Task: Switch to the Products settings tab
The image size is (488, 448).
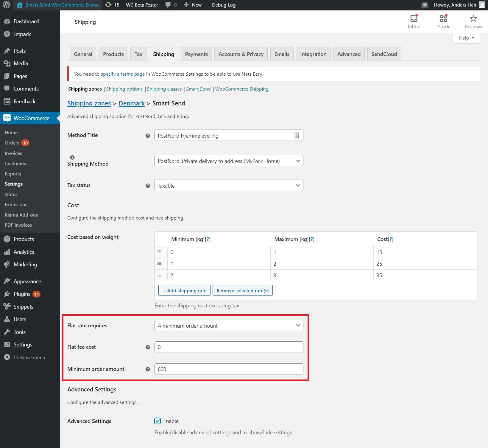Action: (x=113, y=54)
